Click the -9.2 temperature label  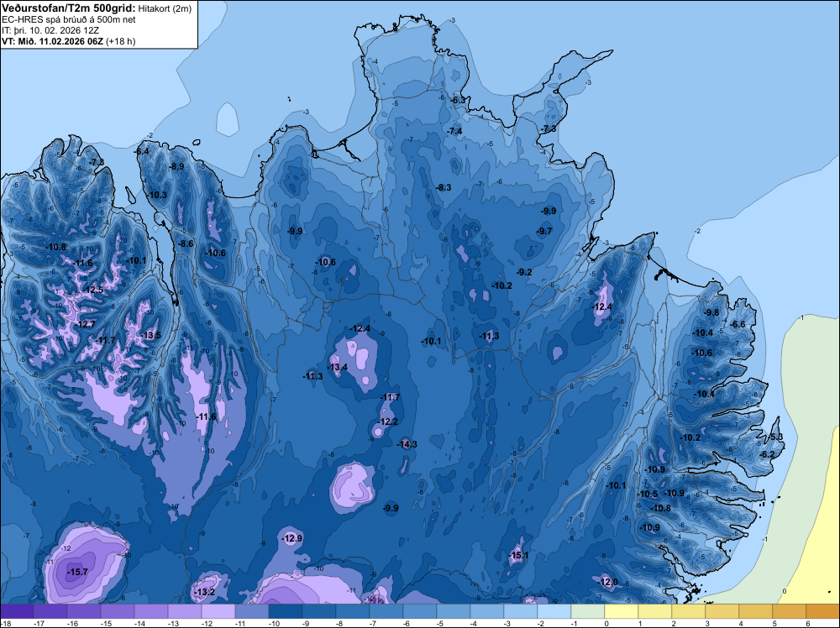click(524, 273)
